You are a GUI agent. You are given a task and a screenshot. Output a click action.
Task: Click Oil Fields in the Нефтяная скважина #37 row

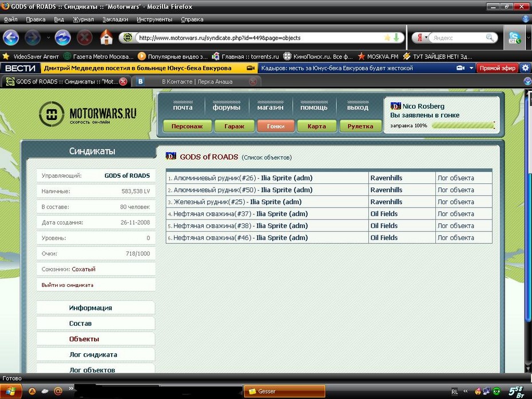(x=384, y=214)
